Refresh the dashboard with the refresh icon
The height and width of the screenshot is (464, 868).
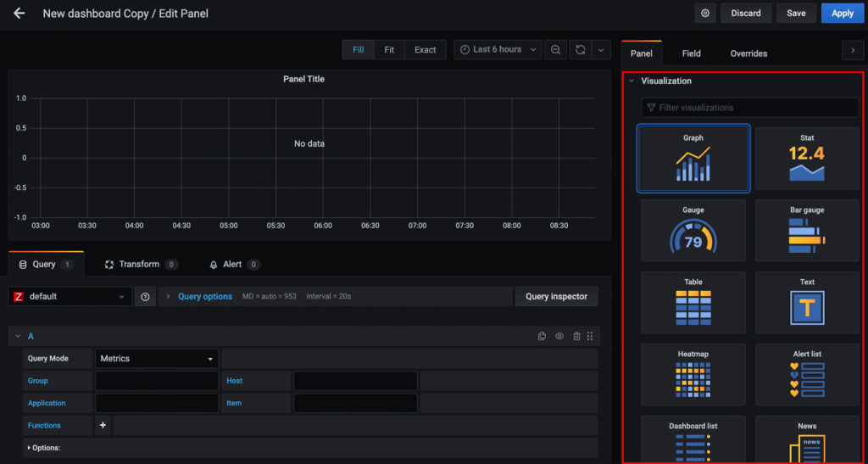pos(581,50)
